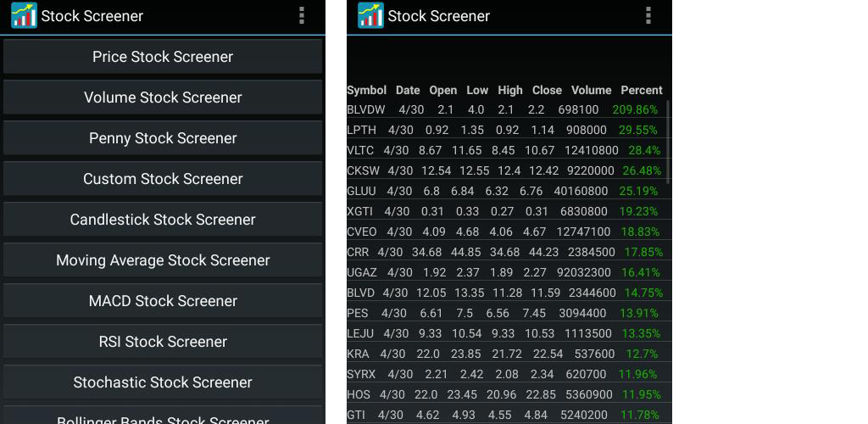The width and height of the screenshot is (868, 424).
Task: Click the Percent column header
Action: (x=641, y=90)
